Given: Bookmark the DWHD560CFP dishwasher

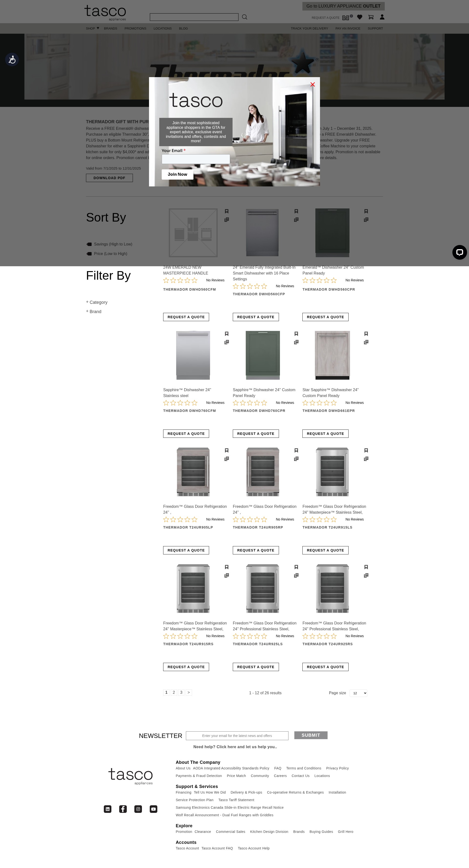Looking at the screenshot, I should pos(296,211).
